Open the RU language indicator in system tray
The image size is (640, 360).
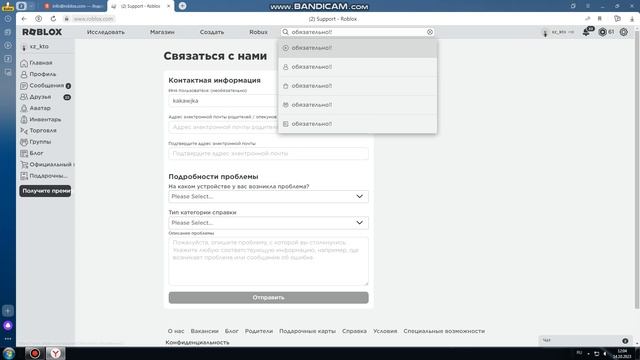579,353
